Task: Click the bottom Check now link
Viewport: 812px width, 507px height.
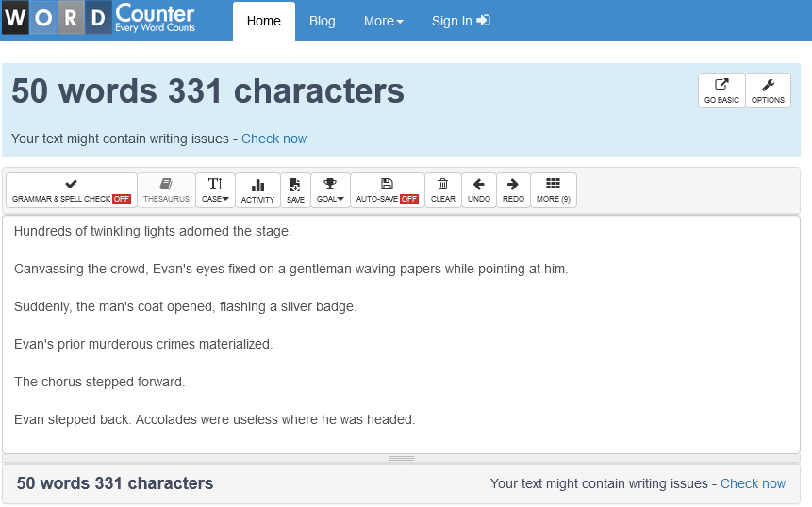Action: point(753,483)
